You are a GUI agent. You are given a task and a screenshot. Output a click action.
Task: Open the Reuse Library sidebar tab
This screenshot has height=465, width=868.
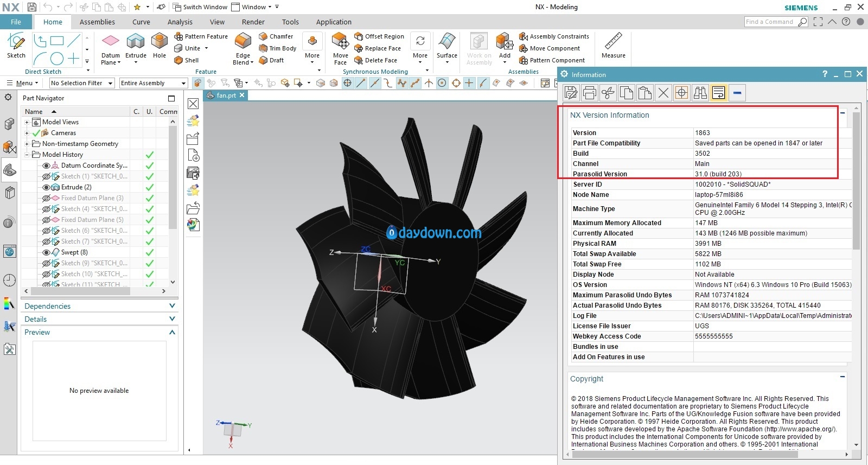point(9,193)
